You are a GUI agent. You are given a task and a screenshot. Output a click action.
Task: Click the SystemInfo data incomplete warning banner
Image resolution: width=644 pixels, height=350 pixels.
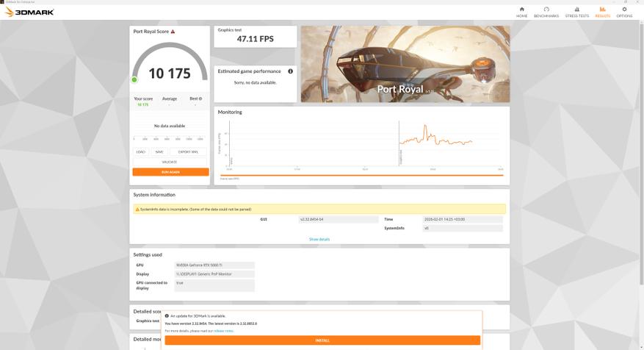click(319, 210)
